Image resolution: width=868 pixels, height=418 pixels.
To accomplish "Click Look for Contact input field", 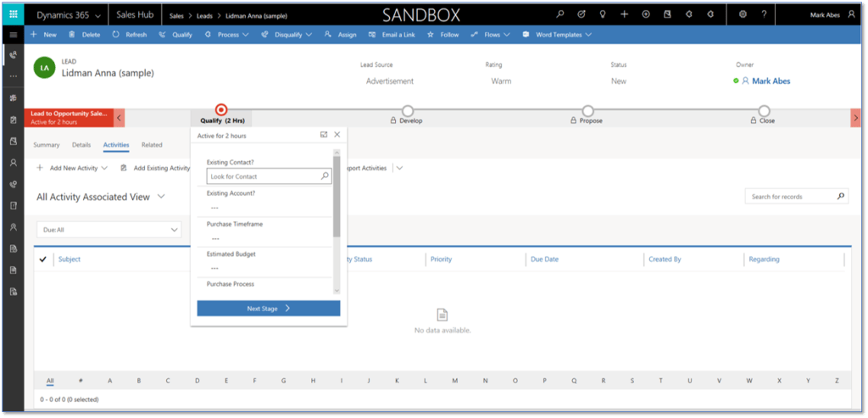I will [269, 176].
